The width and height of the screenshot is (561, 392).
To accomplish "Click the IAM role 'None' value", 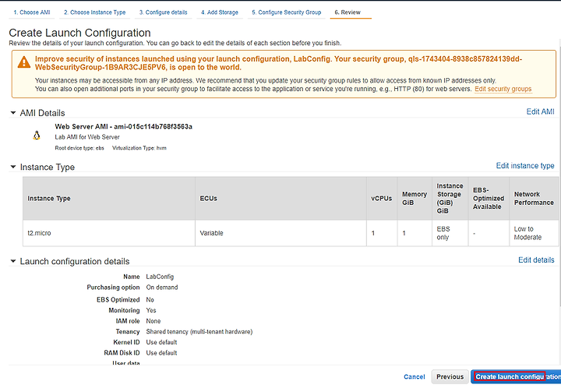I will [153, 321].
